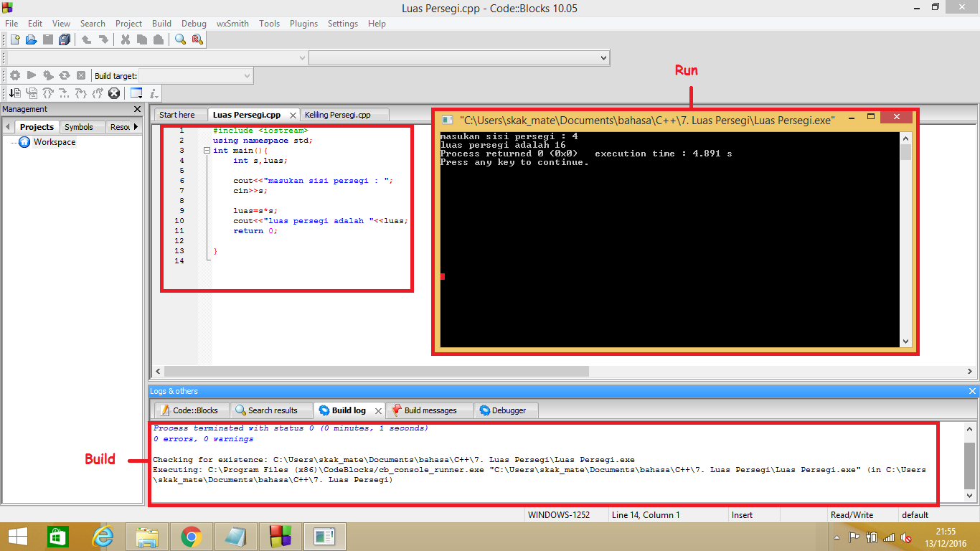980x551 pixels.
Task: Stop the debugger with the round X icon
Action: tap(114, 93)
